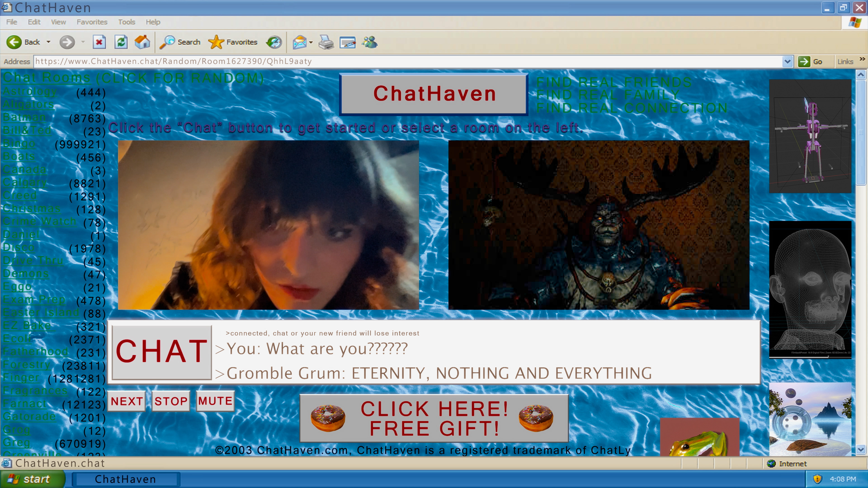Click the CLICK HERE FREE GIFT banner
868x488 pixels.
point(434,418)
